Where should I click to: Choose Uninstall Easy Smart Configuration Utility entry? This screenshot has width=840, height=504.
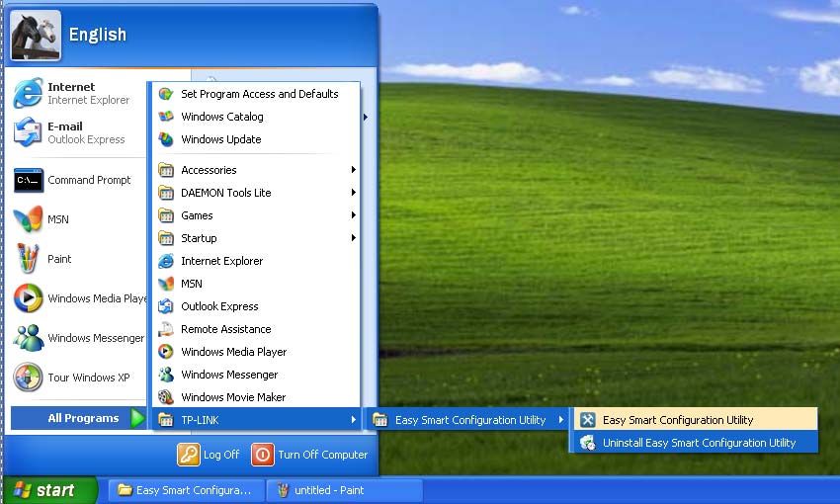click(x=696, y=443)
